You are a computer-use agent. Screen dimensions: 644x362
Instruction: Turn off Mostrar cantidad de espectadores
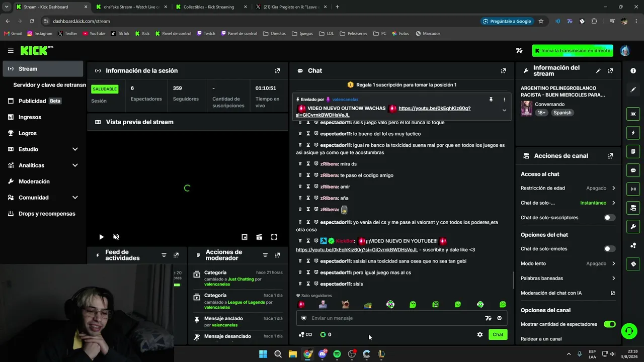[x=609, y=324]
